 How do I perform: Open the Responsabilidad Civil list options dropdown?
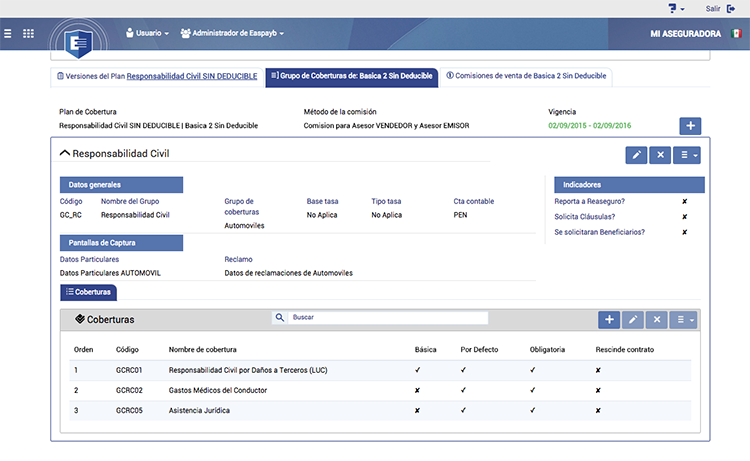(687, 155)
